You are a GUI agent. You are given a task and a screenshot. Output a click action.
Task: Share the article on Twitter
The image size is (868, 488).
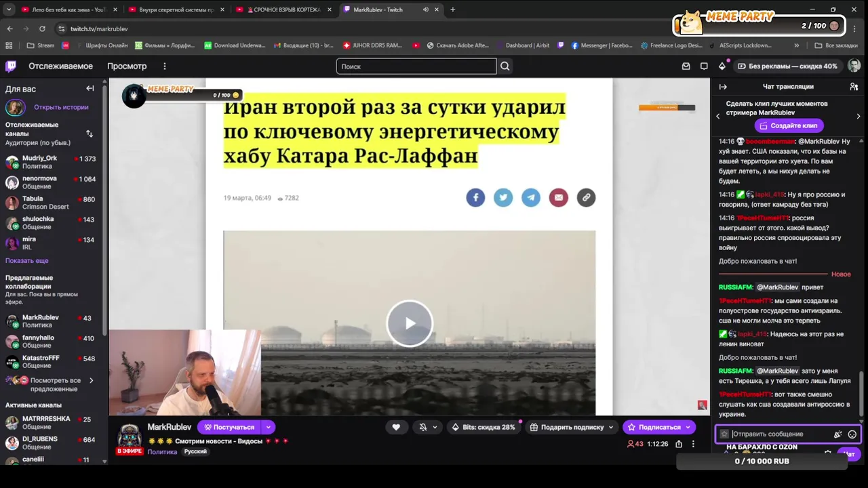point(503,197)
